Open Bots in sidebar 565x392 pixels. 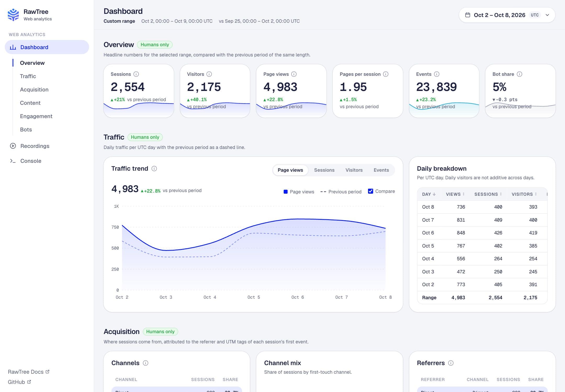click(26, 130)
